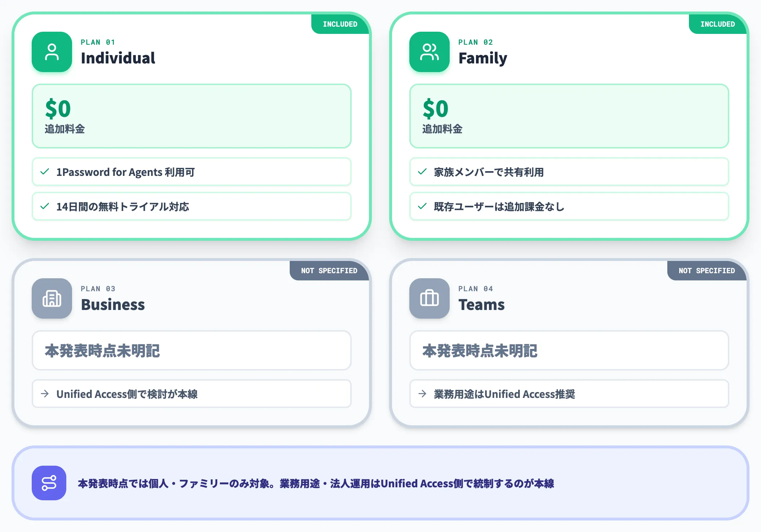Click arrow icon beside Unified Access側で検討が本線
This screenshot has width=761, height=532.
click(45, 394)
